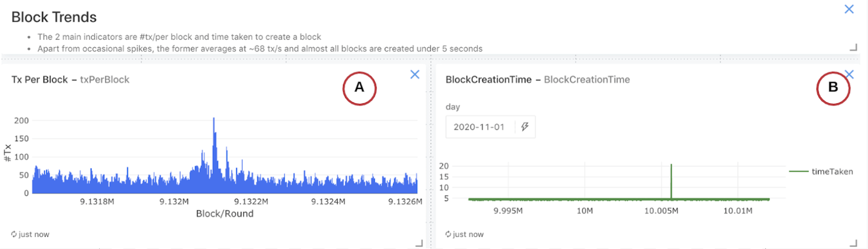Remove the Tx Per Block chart widget
Image resolution: width=868 pixels, height=249 pixels.
[414, 74]
